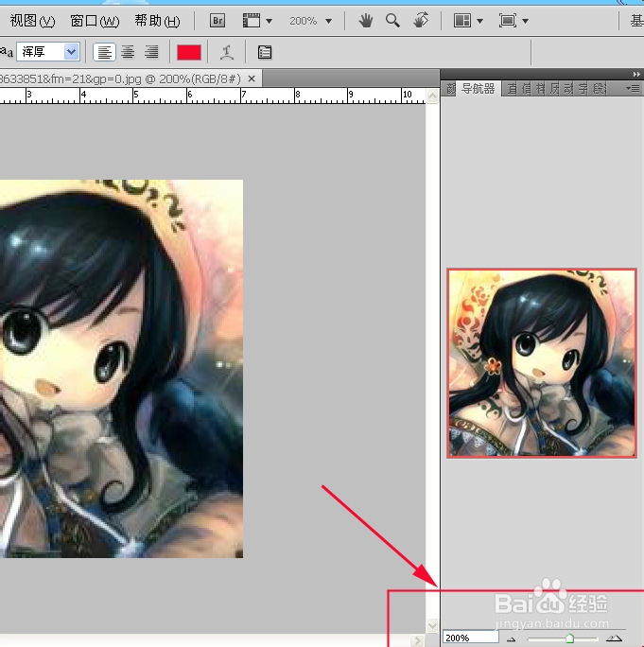Viewport: 644px width, 647px height.
Task: Open the 帮助(H) menu
Action: click(157, 21)
